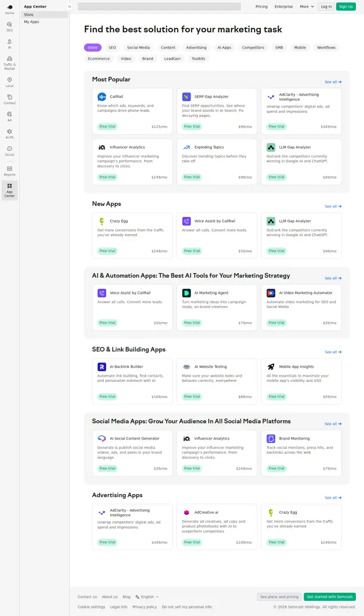Click the AI Marketing Agent app icon
This screenshot has width=364, height=616.
(186, 293)
